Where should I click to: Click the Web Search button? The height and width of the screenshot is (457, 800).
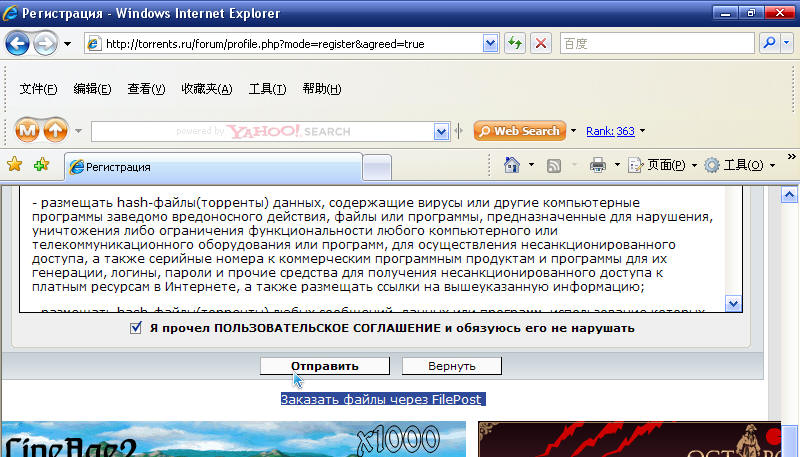520,131
